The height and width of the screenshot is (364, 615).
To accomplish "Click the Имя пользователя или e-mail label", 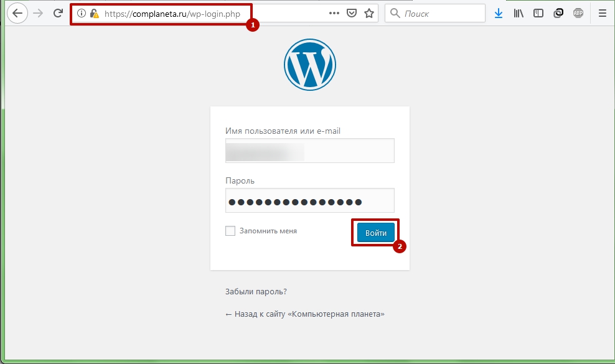I will (283, 131).
